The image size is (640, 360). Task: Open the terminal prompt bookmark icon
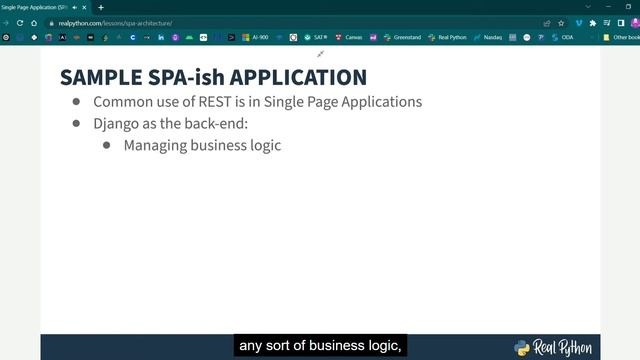pos(231,37)
